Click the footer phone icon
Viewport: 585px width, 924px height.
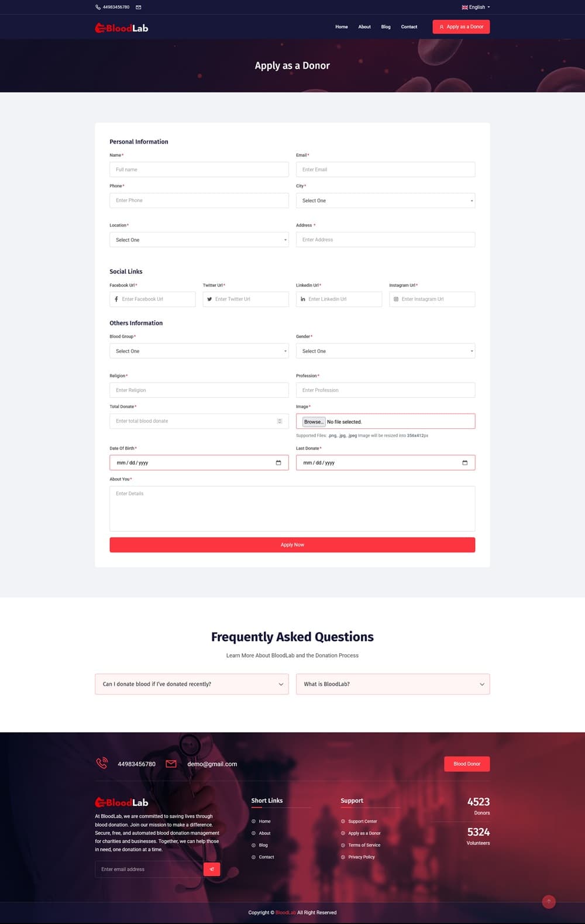[x=102, y=763]
